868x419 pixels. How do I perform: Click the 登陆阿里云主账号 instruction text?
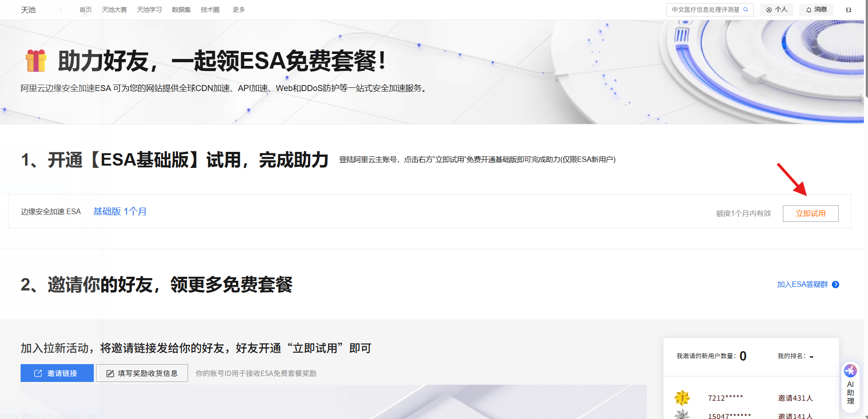pyautogui.click(x=477, y=159)
